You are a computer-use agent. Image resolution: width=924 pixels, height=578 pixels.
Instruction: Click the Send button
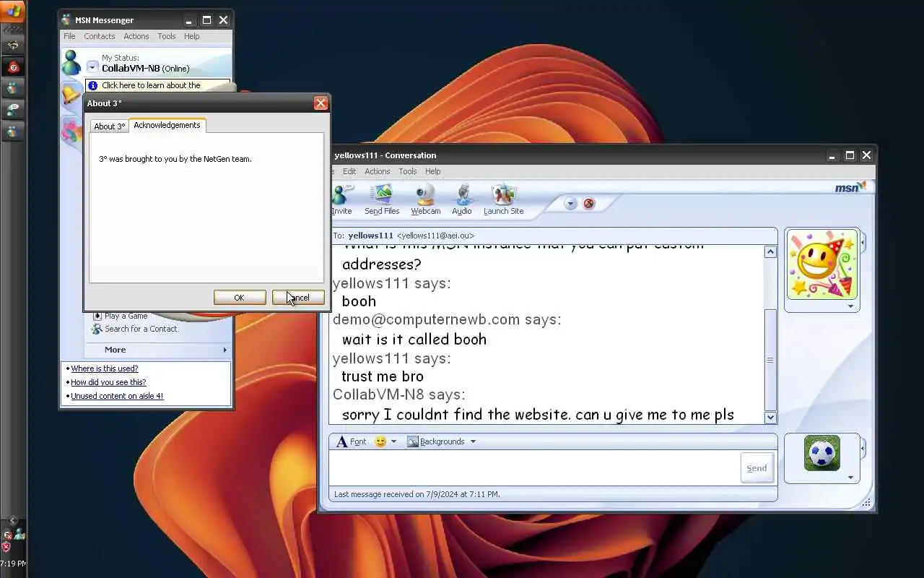[757, 468]
